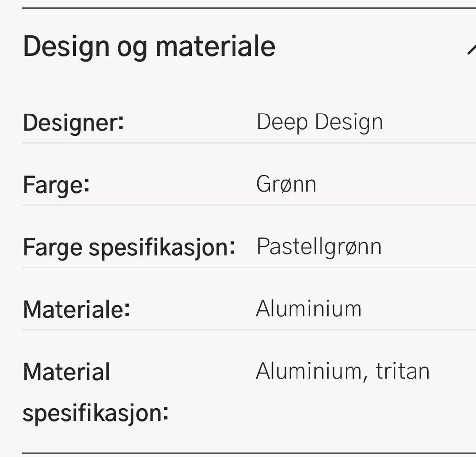Viewport: 476px width, 457px height.
Task: Select the "Pastellgrønn" value
Action: click(x=319, y=247)
